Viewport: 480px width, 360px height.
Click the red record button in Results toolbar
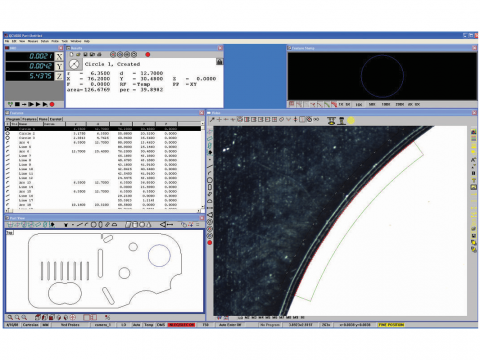tap(148, 54)
